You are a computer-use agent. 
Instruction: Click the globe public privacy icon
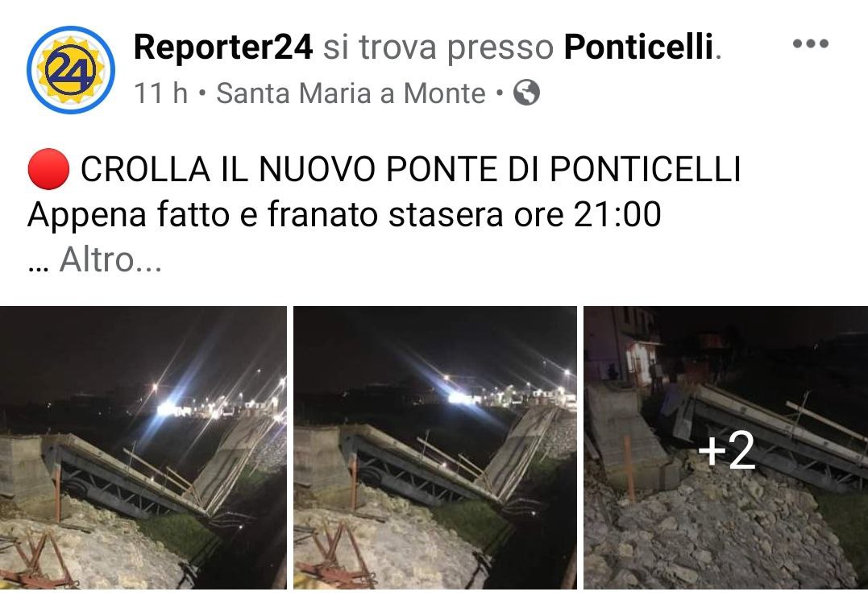(526, 93)
